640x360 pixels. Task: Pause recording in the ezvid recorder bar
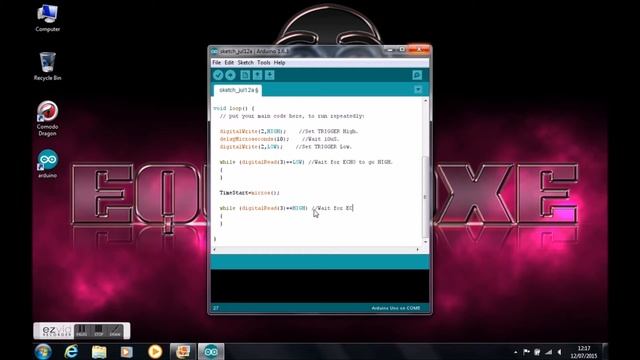pyautogui.click(x=82, y=331)
